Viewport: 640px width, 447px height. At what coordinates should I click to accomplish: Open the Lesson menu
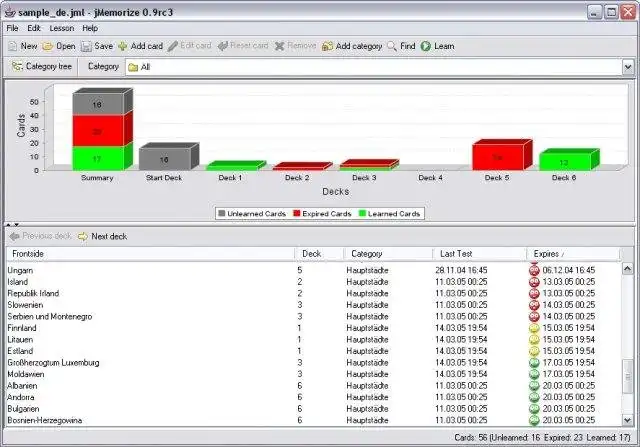(62, 28)
